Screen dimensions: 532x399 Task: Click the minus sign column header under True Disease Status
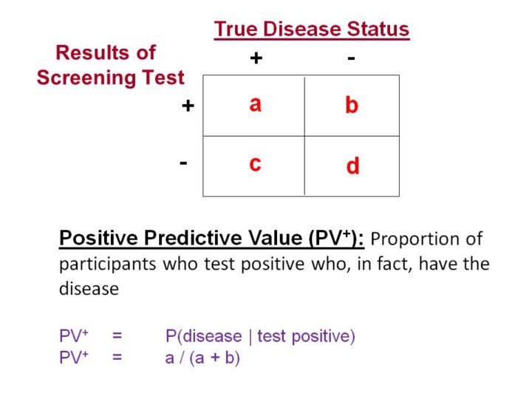click(350, 58)
